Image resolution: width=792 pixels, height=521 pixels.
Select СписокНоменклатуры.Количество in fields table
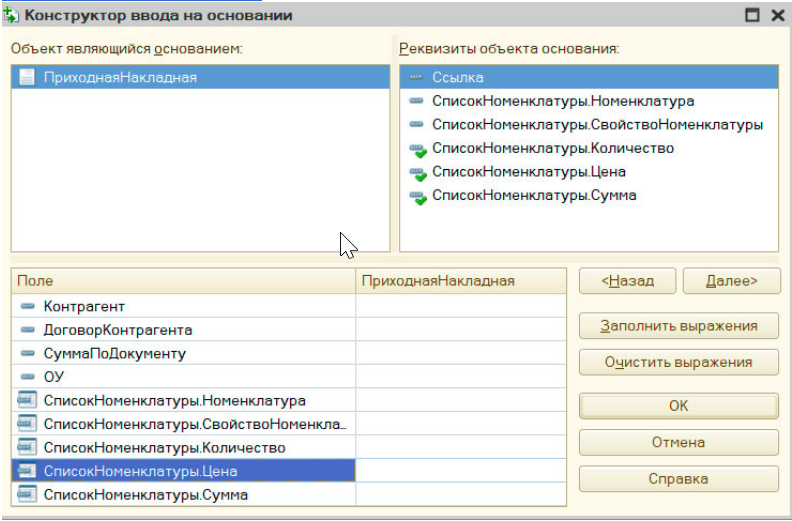[x=184, y=447]
